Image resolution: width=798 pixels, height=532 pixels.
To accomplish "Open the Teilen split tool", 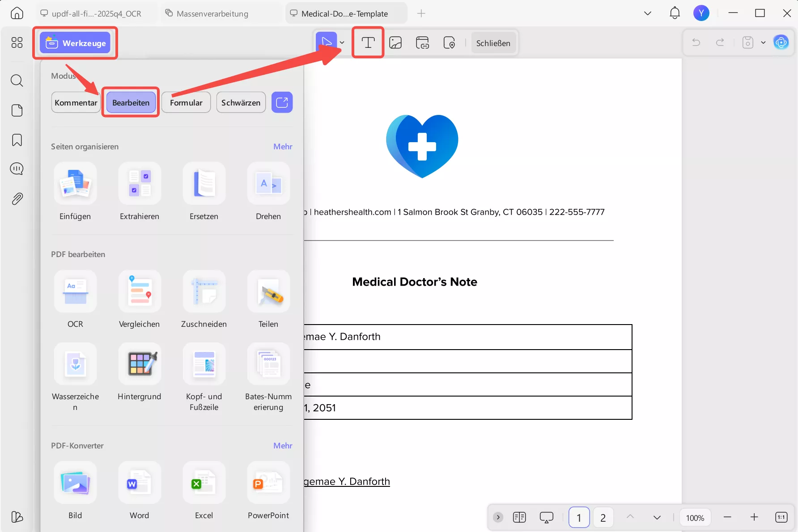I will coord(268,299).
